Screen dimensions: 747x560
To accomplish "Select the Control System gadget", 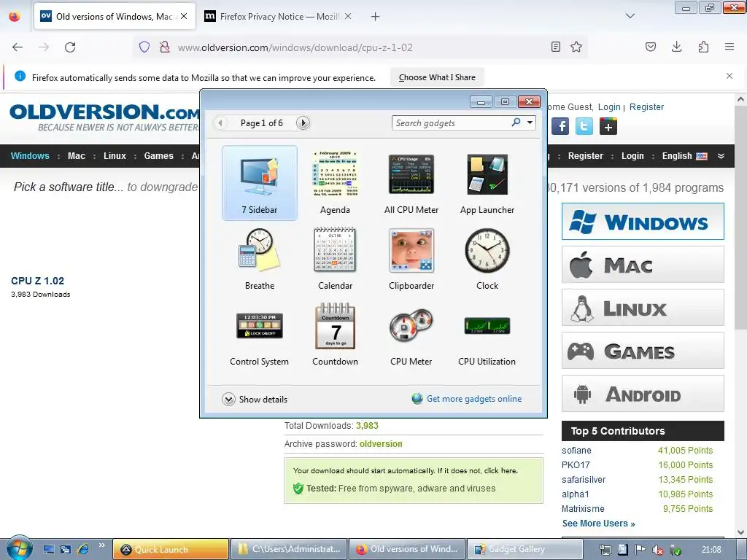I will click(260, 335).
